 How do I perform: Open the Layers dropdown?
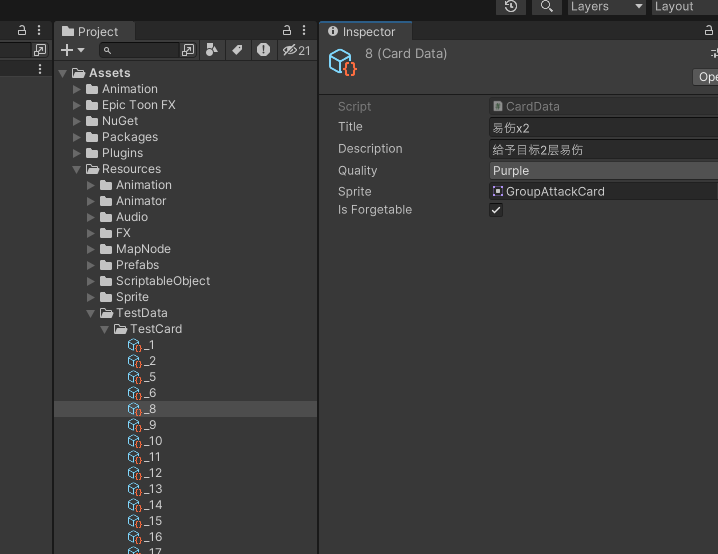606,6
